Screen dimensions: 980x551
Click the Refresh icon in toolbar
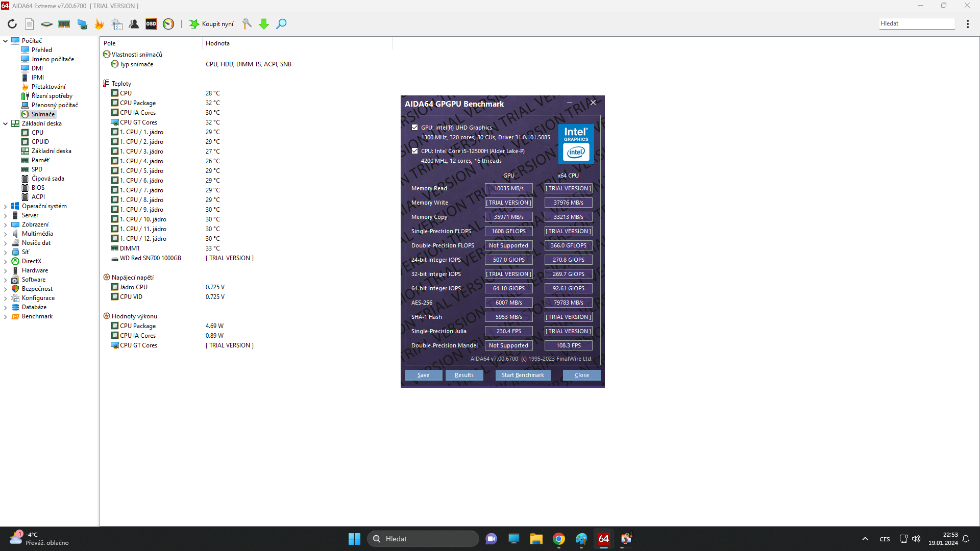[12, 24]
